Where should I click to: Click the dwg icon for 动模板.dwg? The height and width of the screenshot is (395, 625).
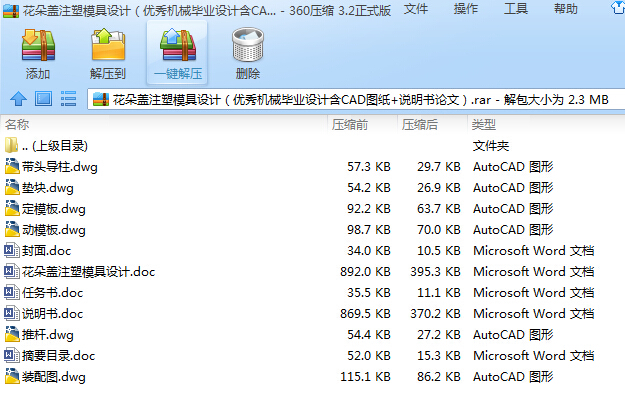(12, 229)
